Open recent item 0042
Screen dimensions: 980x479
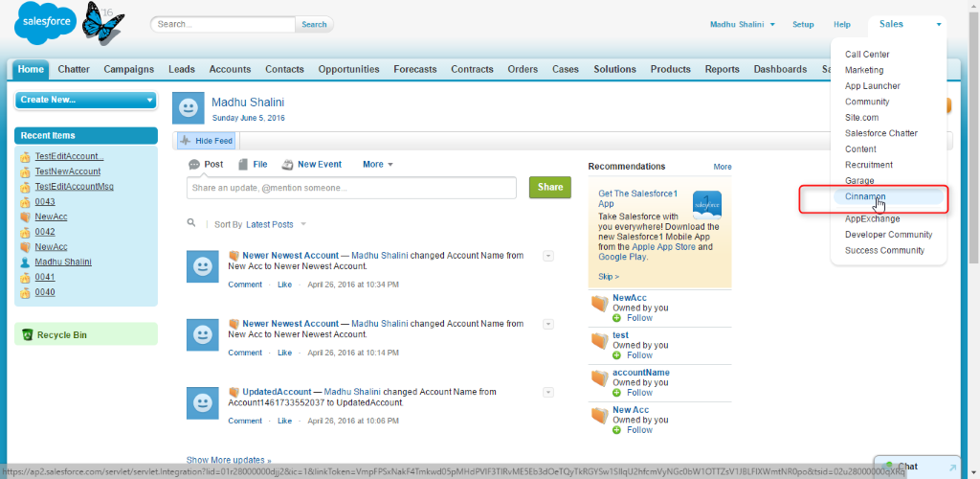[45, 232]
